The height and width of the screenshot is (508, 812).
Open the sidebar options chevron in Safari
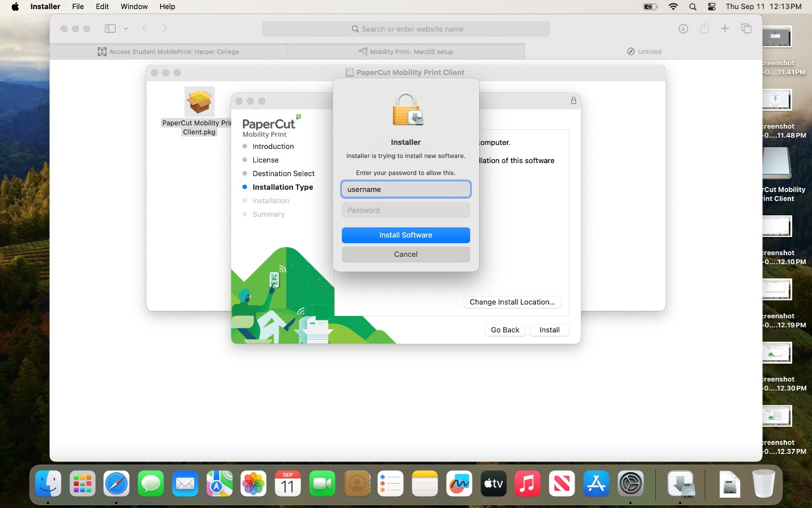[125, 28]
